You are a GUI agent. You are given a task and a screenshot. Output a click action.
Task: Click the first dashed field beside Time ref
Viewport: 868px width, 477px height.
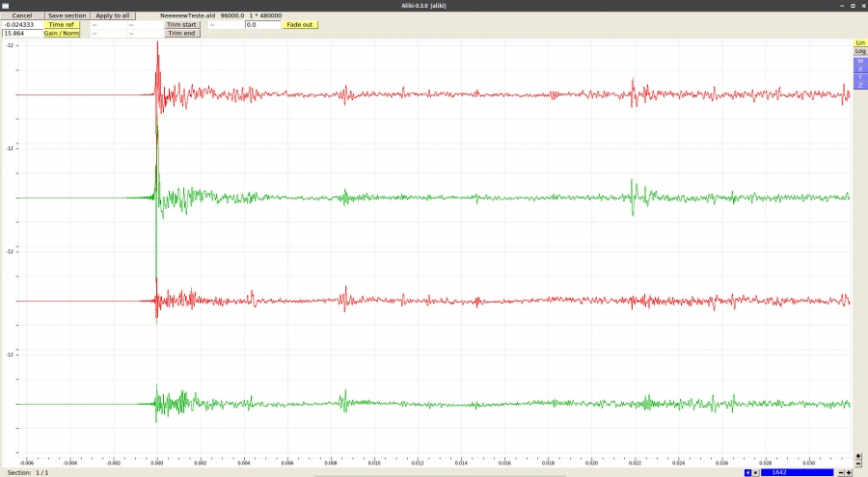pos(108,24)
